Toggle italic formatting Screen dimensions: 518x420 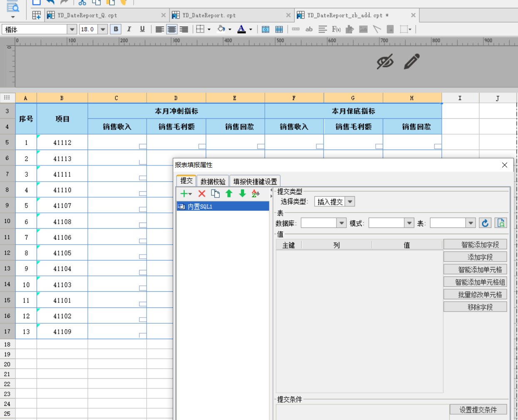point(129,29)
